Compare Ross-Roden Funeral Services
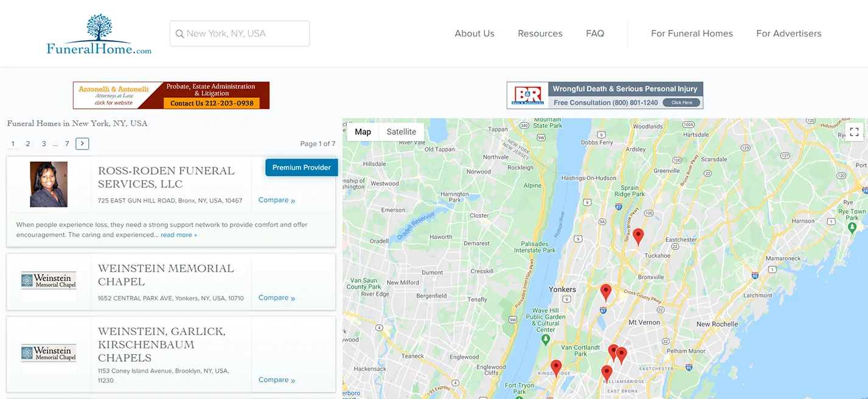Image resolution: width=868 pixels, height=399 pixels. 277,200
